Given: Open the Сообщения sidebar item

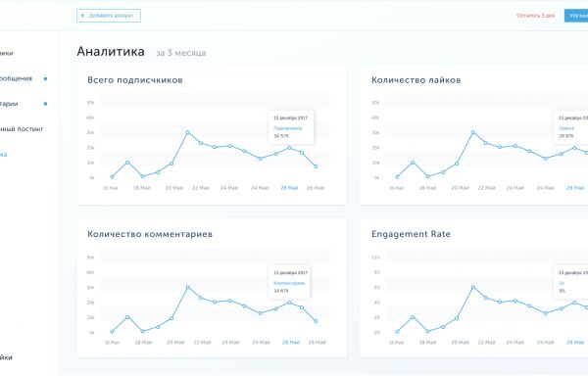Looking at the screenshot, I should pos(16,78).
